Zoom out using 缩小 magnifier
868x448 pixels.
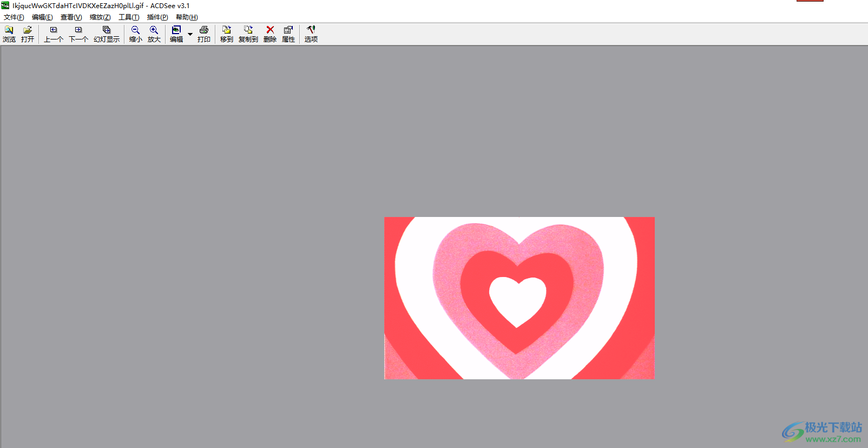click(136, 34)
